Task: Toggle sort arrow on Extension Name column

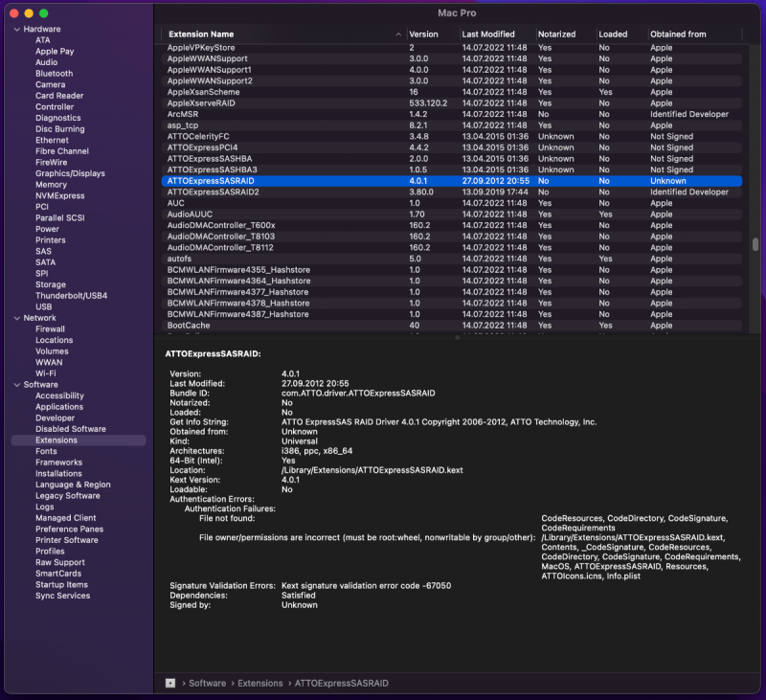Action: [x=398, y=34]
